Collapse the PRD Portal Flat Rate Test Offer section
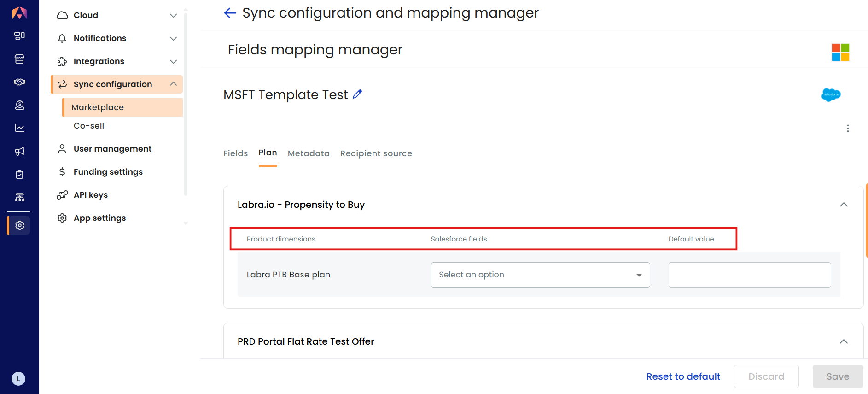The width and height of the screenshot is (868, 394). [x=844, y=341]
